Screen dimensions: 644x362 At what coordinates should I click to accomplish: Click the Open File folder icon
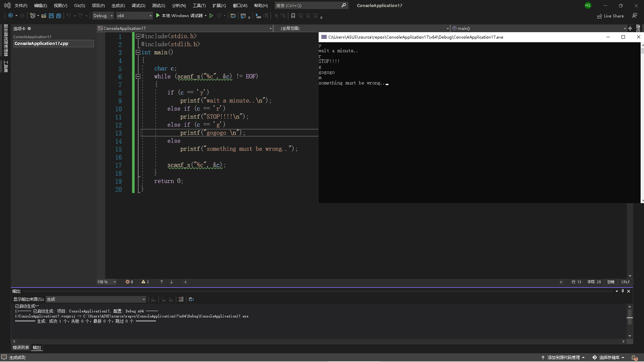pos(44,16)
